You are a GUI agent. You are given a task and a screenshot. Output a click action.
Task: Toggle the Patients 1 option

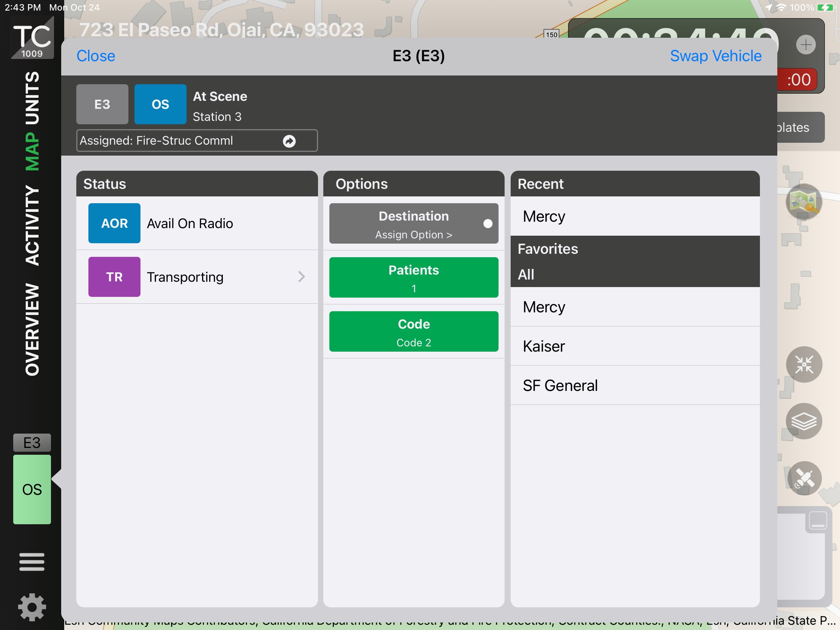(414, 278)
